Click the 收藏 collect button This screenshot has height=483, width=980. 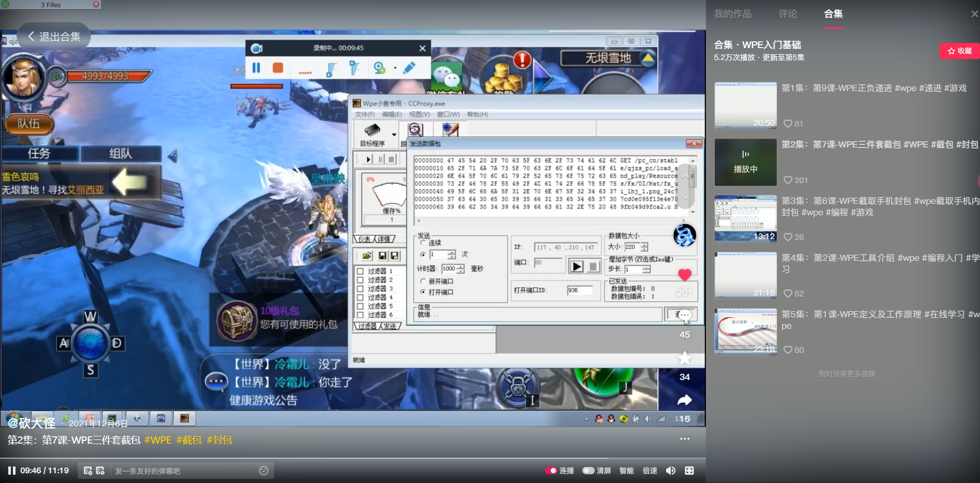point(960,51)
